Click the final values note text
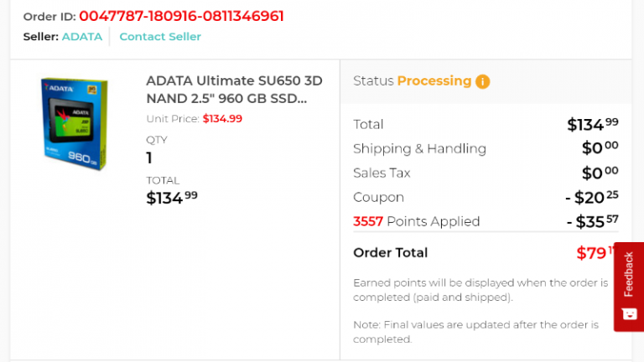The image size is (644, 362). (475, 332)
